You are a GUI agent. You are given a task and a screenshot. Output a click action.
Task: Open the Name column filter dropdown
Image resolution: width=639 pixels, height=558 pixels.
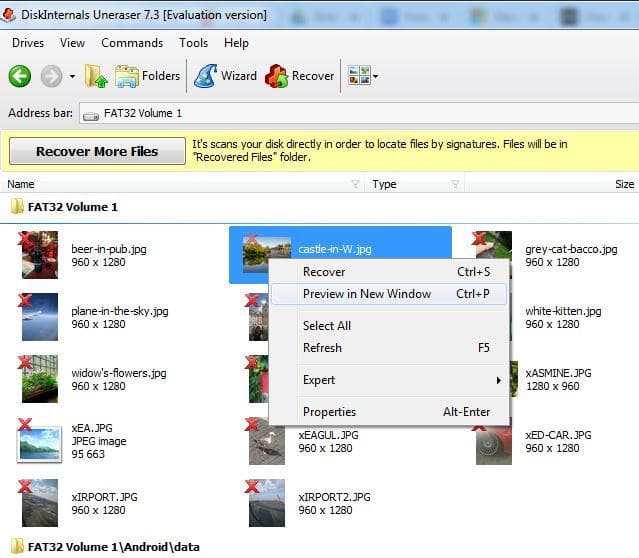(x=355, y=184)
